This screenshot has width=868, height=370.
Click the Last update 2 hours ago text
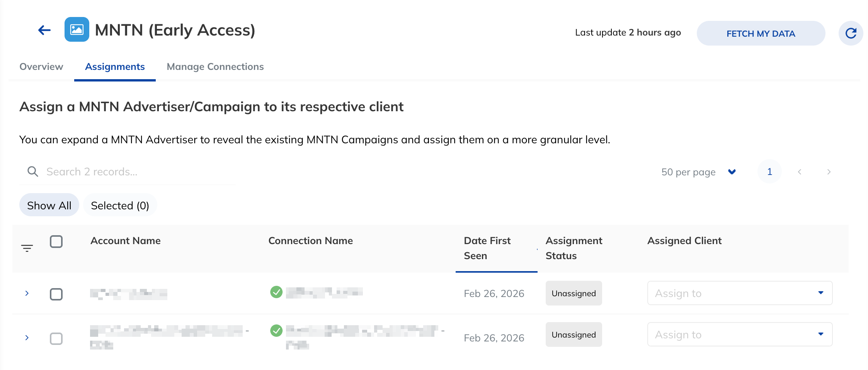pyautogui.click(x=628, y=32)
